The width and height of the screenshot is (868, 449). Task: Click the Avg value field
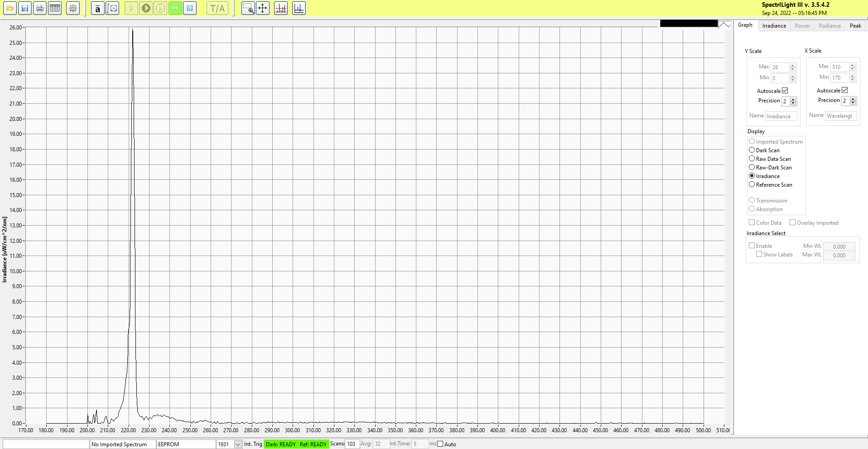point(381,444)
